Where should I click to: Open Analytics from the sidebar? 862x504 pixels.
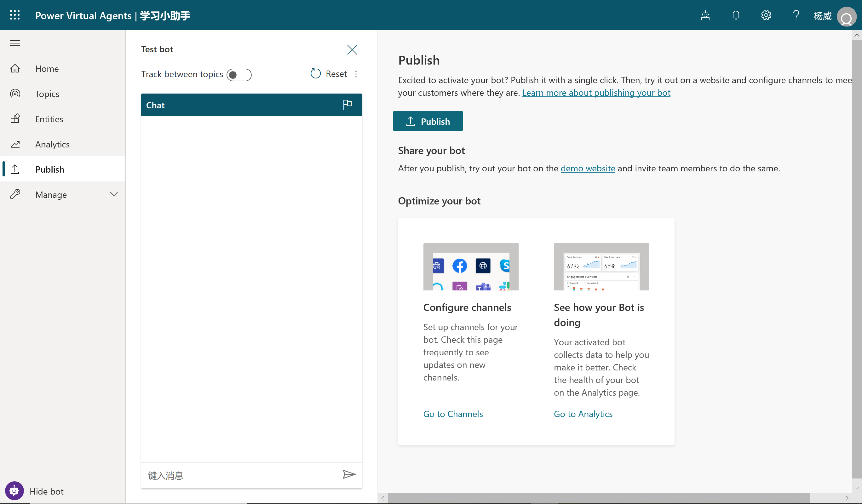(x=52, y=144)
